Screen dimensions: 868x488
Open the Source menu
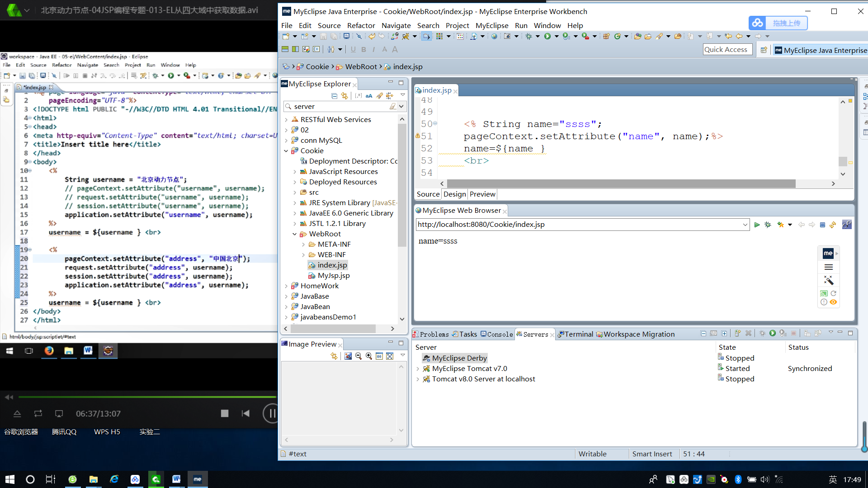coord(329,26)
